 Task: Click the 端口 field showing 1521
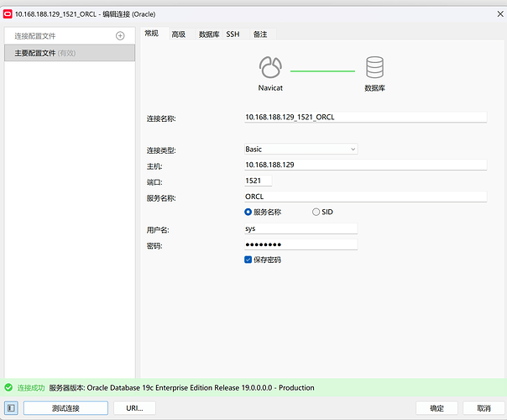tap(258, 181)
